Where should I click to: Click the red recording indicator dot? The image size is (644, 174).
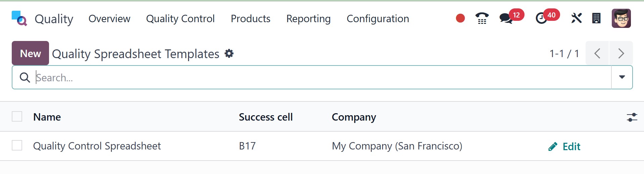[460, 18]
